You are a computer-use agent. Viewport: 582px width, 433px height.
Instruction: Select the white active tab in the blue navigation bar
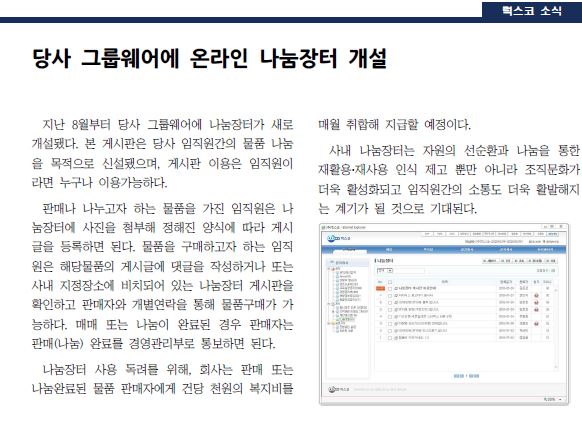pyautogui.click(x=350, y=251)
